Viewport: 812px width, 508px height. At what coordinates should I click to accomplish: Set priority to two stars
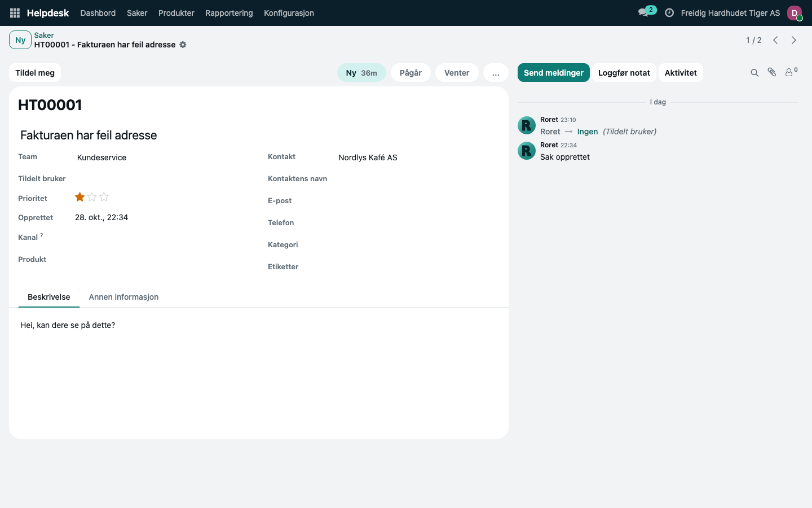92,197
